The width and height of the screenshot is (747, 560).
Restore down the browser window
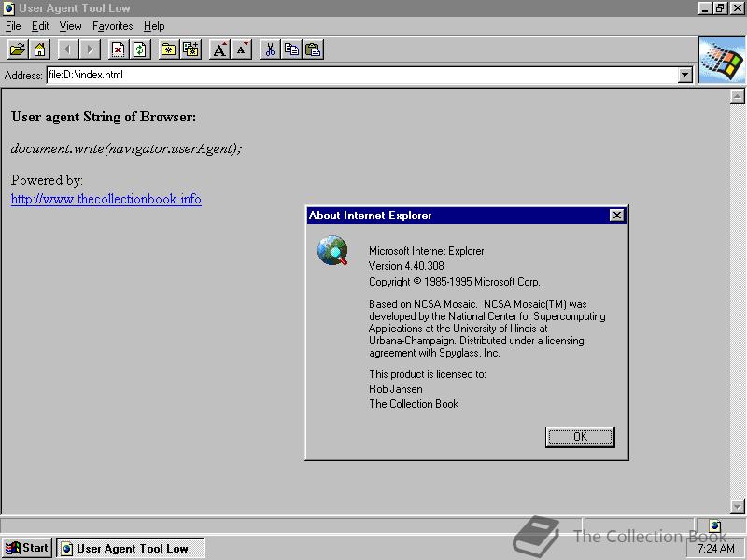coord(719,8)
